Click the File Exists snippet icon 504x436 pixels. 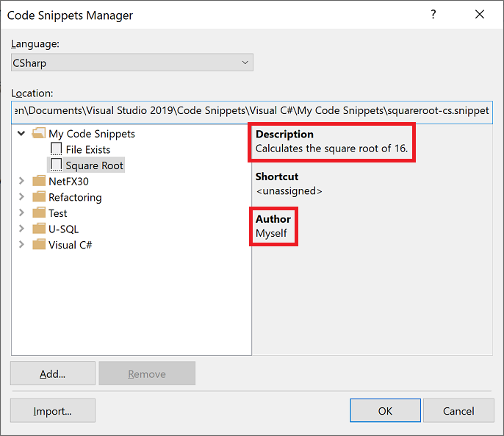(57, 149)
